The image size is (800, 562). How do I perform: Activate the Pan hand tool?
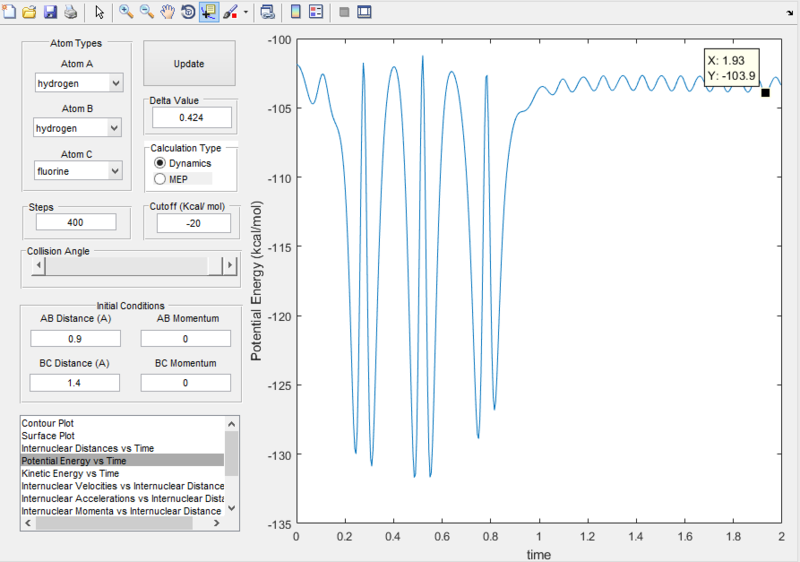pos(168,13)
